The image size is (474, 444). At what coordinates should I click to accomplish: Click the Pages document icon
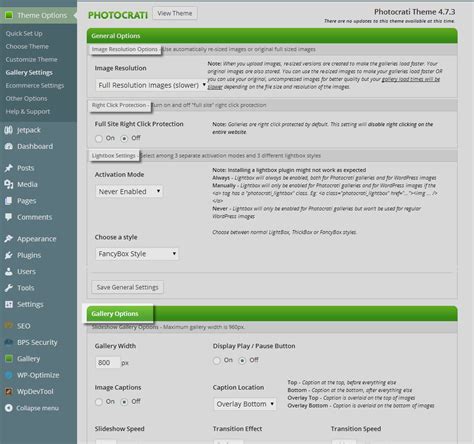click(9, 201)
